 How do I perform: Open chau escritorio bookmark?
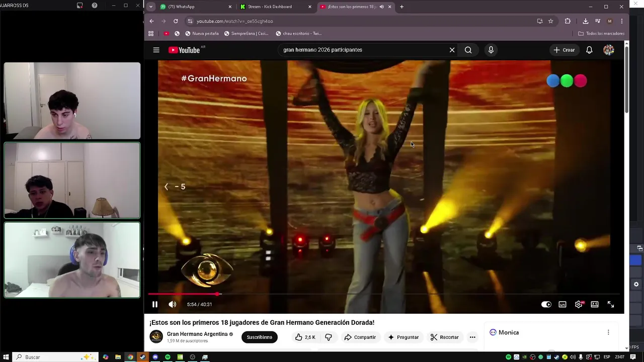pyautogui.click(x=298, y=34)
